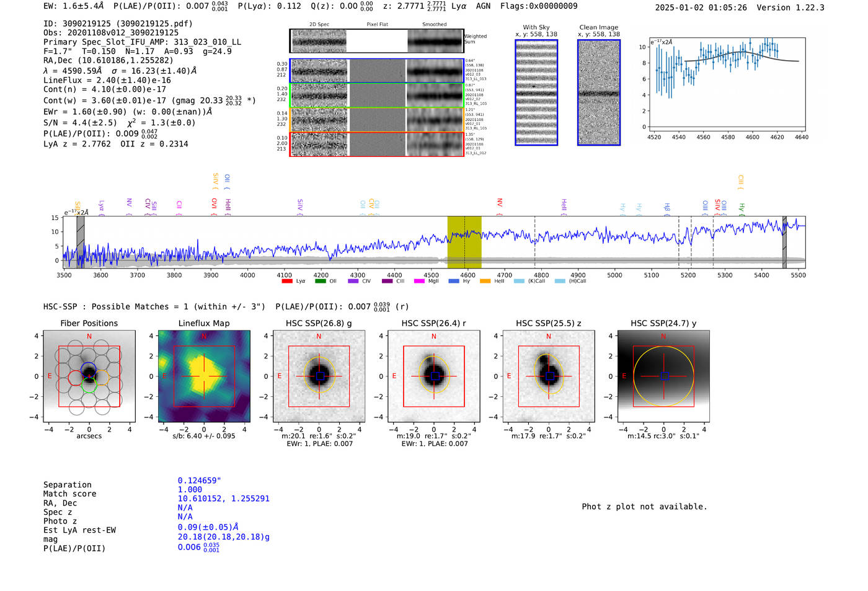This screenshot has height=591, width=868.
Task: Click the (K)CaII legend swatch
Action: point(519,281)
